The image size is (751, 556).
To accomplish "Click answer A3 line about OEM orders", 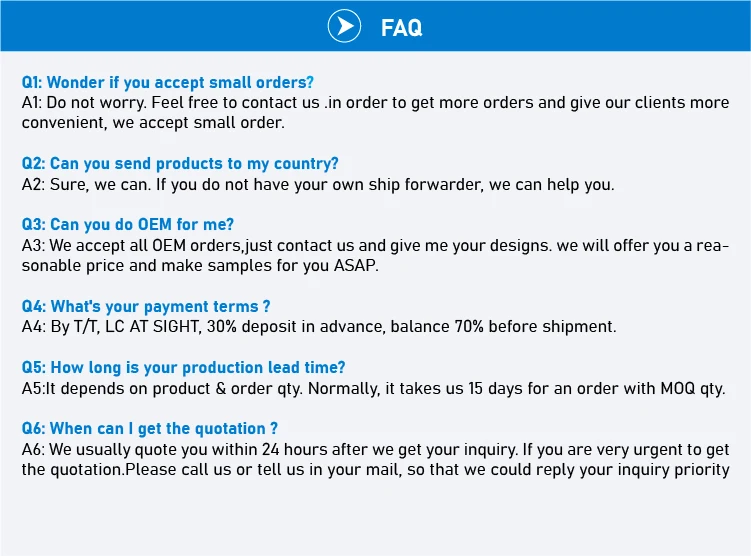I will (x=375, y=245).
